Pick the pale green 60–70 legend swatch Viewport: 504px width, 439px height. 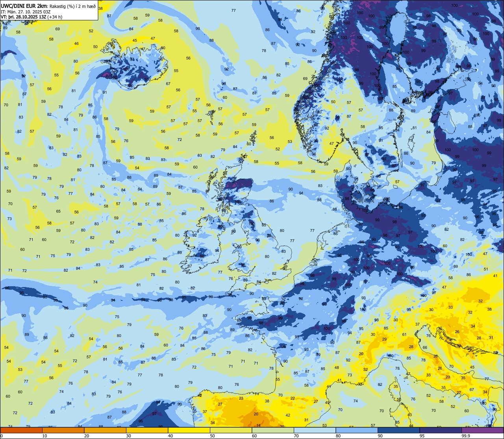tap(273, 430)
